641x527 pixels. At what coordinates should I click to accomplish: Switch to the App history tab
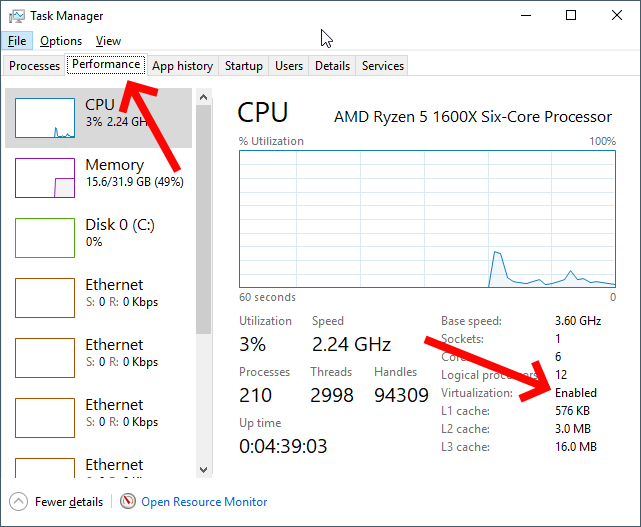(182, 66)
